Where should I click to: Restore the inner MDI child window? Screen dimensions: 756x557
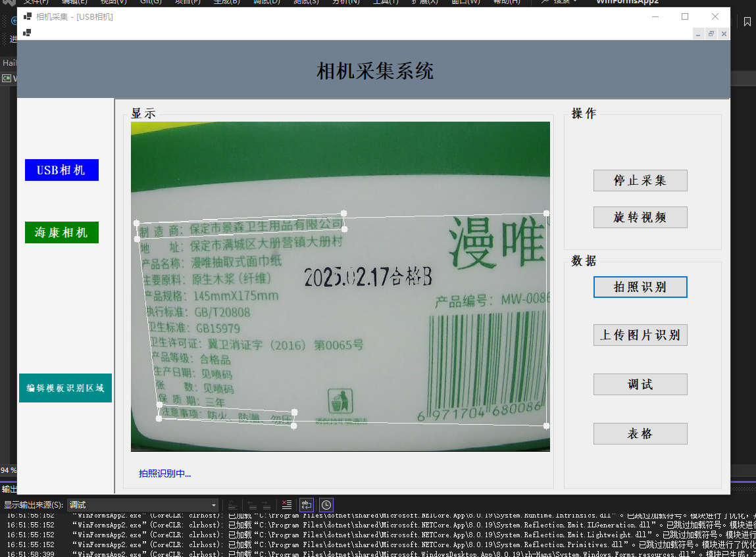point(711,34)
